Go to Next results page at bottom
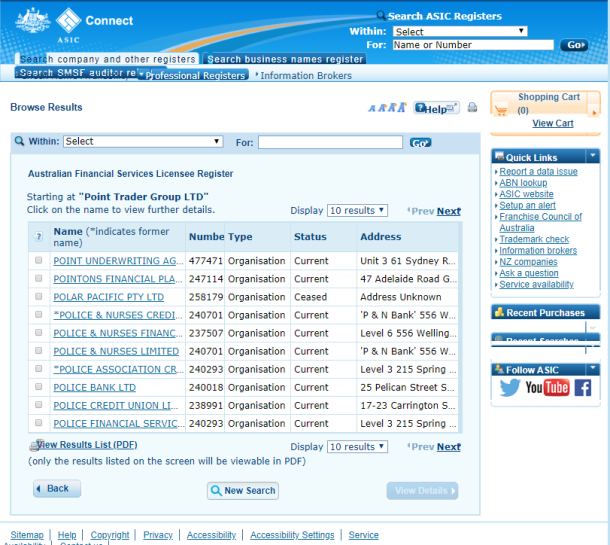This screenshot has height=545, width=610. point(449,447)
